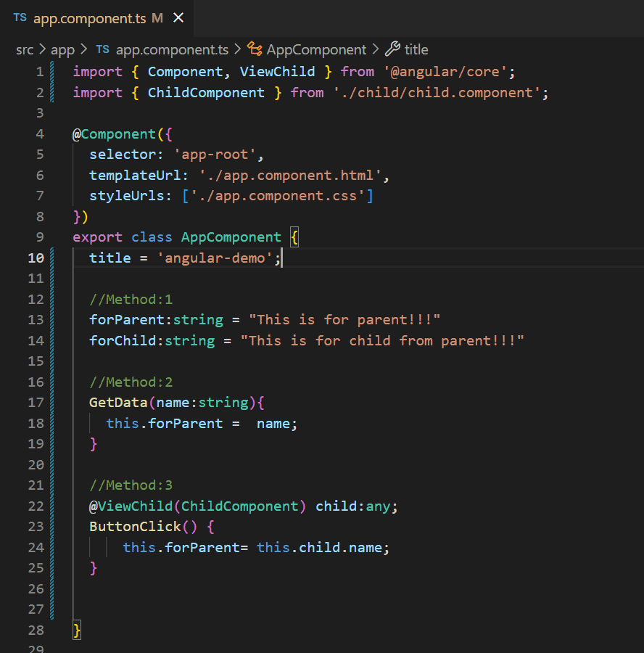Click the TS icon in the breadcrumb bar
The width and height of the screenshot is (644, 653).
click(102, 49)
